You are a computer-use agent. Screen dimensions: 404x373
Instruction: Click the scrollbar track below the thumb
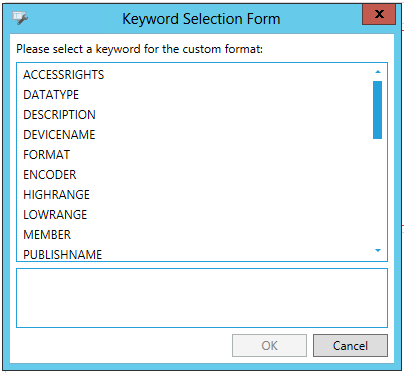(x=378, y=192)
